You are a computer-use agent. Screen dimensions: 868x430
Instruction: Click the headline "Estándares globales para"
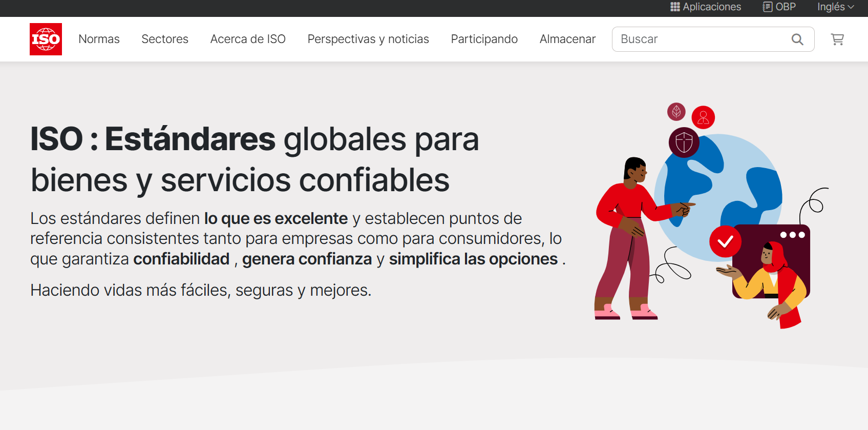point(292,139)
